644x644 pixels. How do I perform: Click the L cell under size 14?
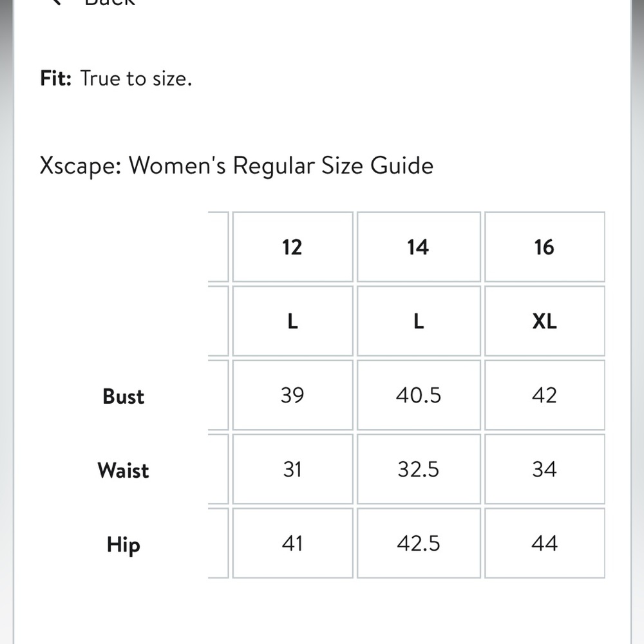click(x=419, y=321)
